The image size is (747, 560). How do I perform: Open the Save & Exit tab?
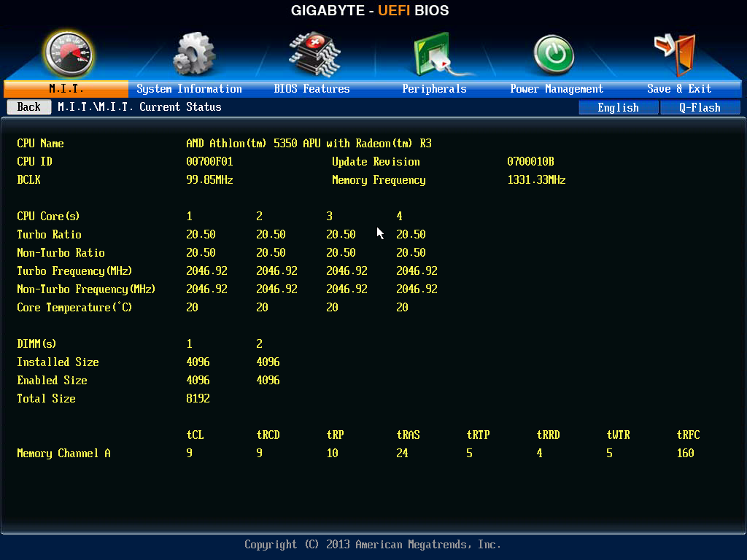679,88
